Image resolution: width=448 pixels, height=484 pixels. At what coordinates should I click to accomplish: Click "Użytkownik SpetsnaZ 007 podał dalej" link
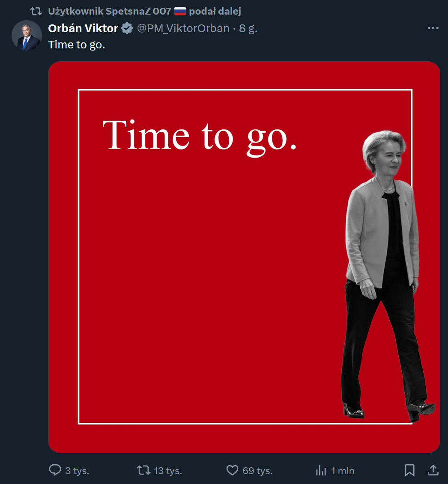click(x=144, y=11)
